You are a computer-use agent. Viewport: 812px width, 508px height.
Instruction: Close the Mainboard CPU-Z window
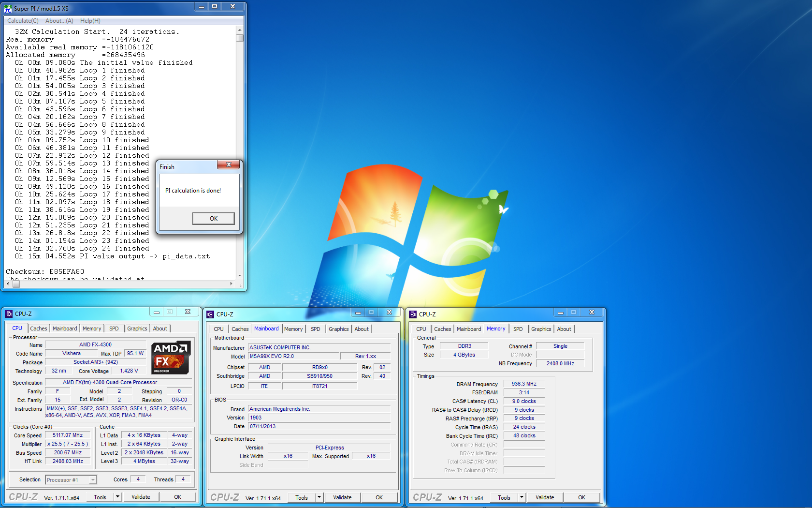click(389, 313)
